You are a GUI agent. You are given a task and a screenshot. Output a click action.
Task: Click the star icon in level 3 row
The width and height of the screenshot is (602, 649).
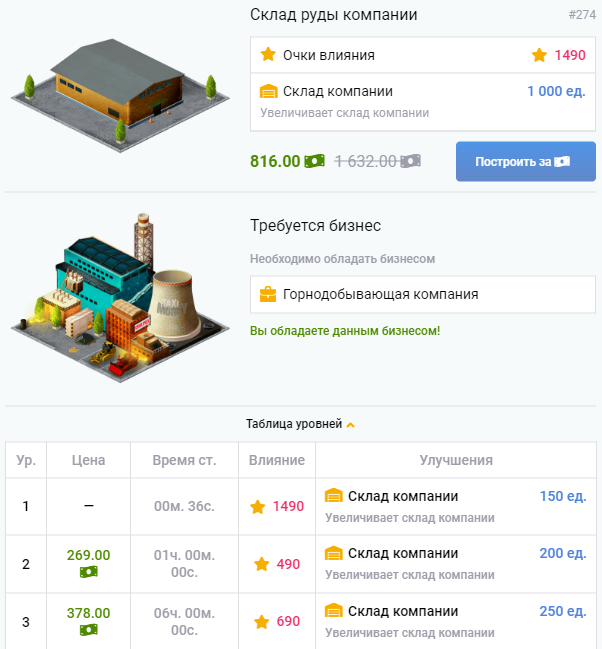(261, 622)
